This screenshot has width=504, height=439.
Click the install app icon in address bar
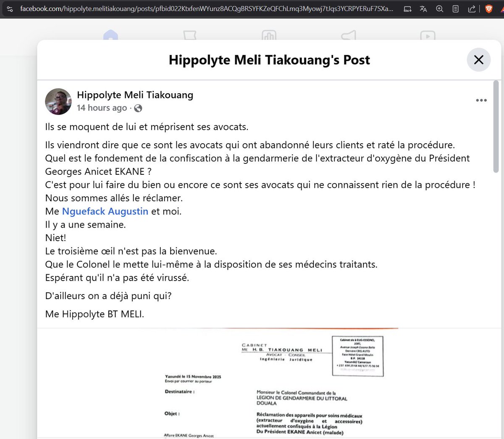(x=407, y=9)
